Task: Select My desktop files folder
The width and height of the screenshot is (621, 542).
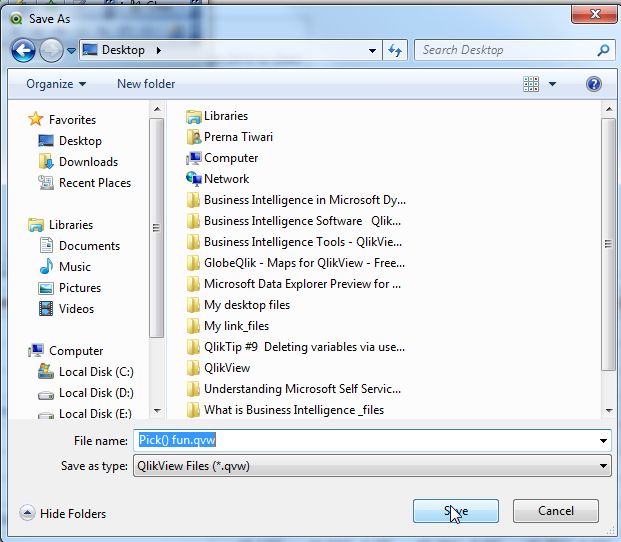Action: point(238,305)
